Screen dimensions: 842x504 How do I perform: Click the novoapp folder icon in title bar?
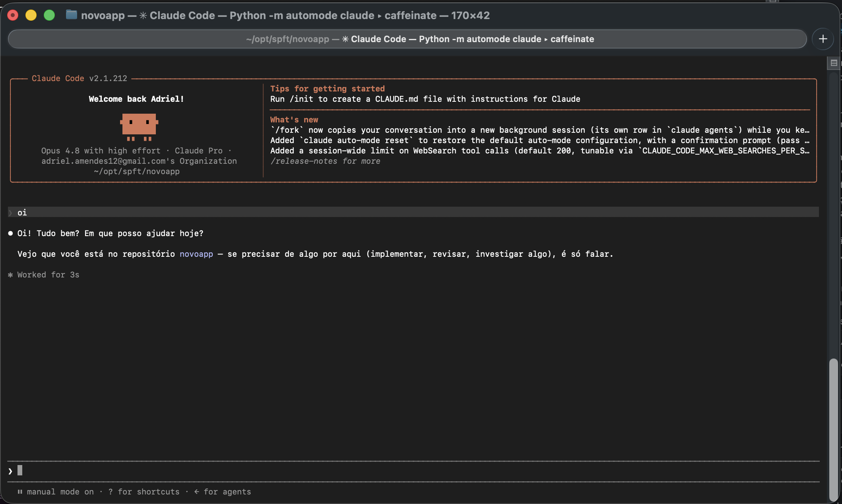point(71,15)
